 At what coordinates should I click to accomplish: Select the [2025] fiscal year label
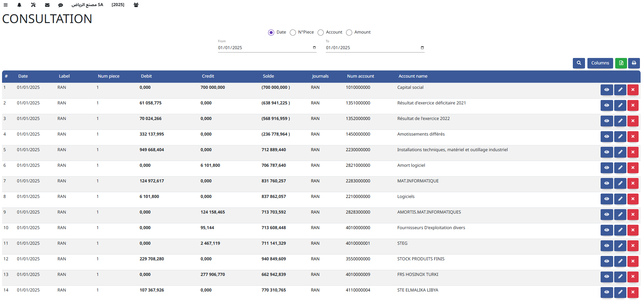118,5
